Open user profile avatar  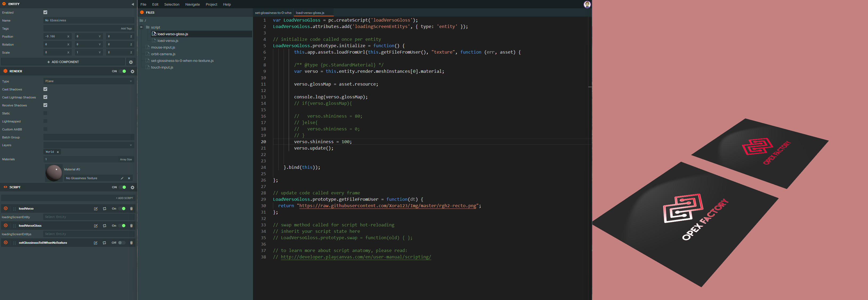pos(587,4)
